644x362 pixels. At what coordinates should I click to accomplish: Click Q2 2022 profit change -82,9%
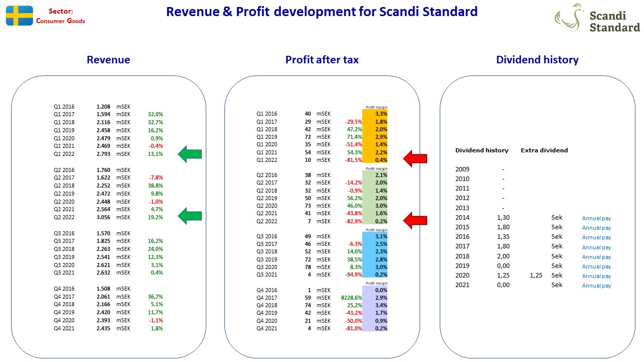pyautogui.click(x=353, y=221)
